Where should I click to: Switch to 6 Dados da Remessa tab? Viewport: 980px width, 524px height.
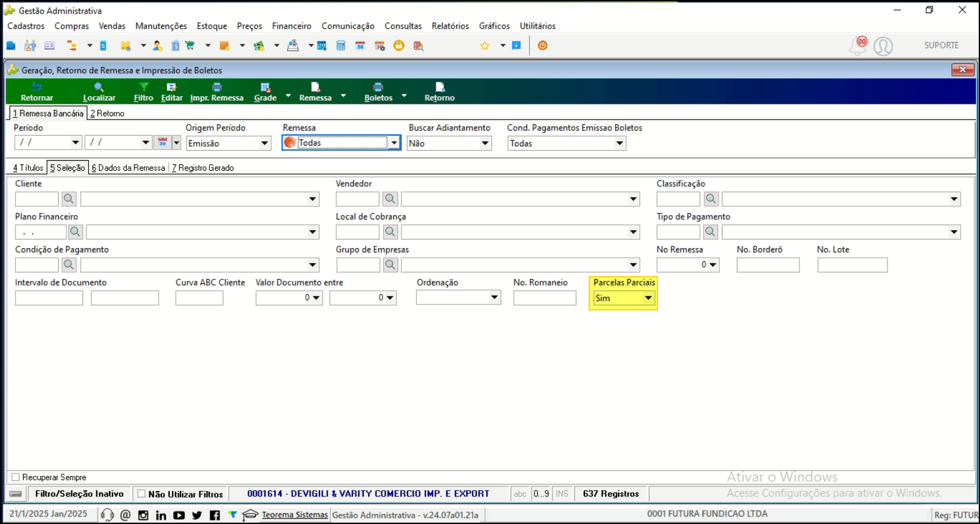(128, 168)
